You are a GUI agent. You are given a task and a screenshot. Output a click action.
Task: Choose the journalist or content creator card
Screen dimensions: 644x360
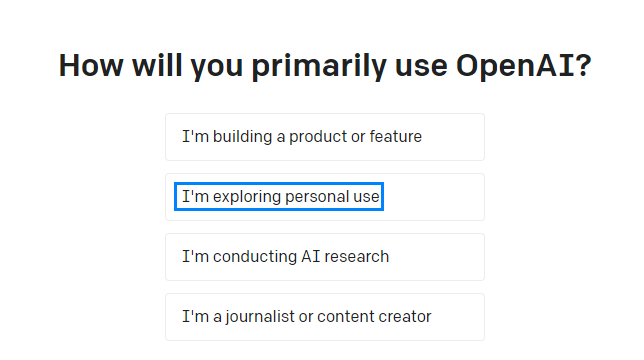coord(325,317)
